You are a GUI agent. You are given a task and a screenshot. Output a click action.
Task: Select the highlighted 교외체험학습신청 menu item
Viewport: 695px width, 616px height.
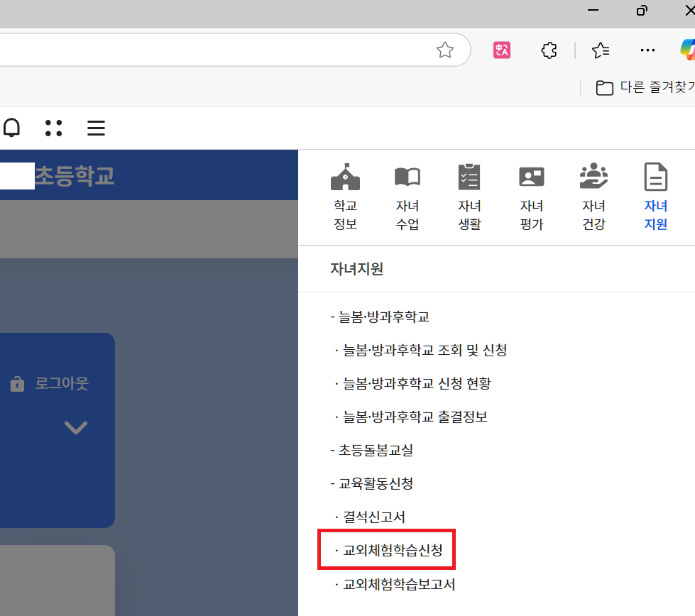point(385,549)
